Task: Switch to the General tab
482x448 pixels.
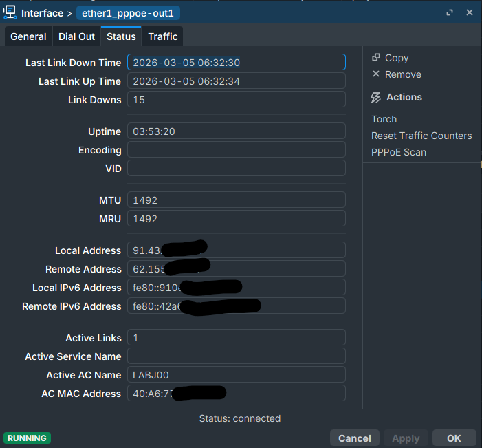Action: 28,36
